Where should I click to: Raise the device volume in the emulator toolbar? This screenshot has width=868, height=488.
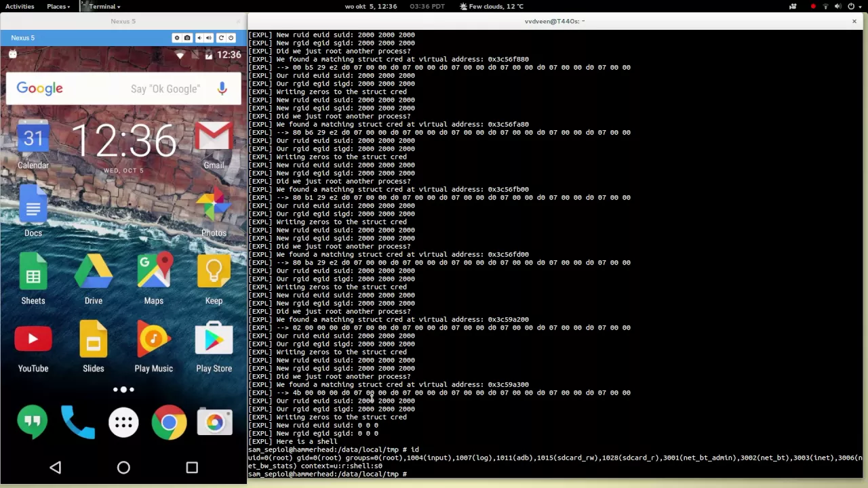(x=209, y=38)
